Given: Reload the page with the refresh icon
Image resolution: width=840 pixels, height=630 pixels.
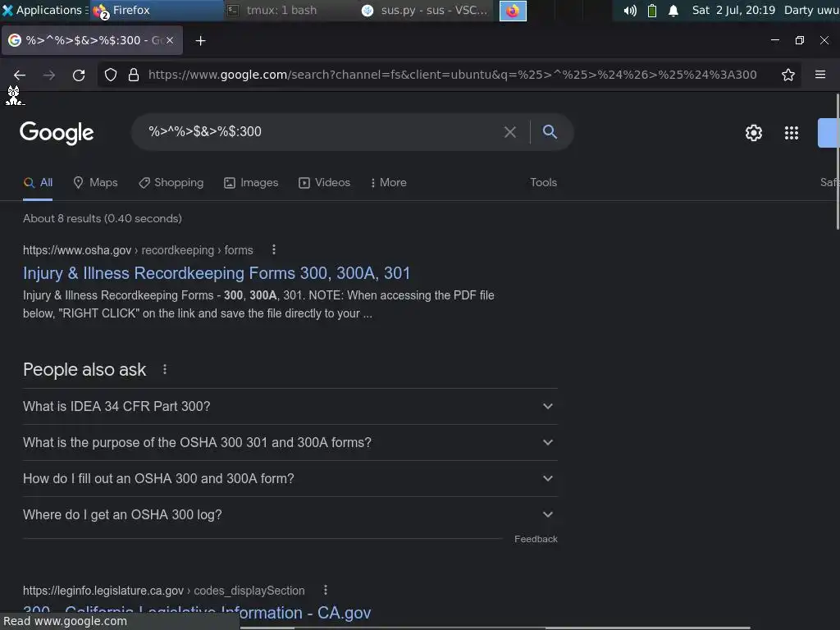Looking at the screenshot, I should click(x=79, y=75).
